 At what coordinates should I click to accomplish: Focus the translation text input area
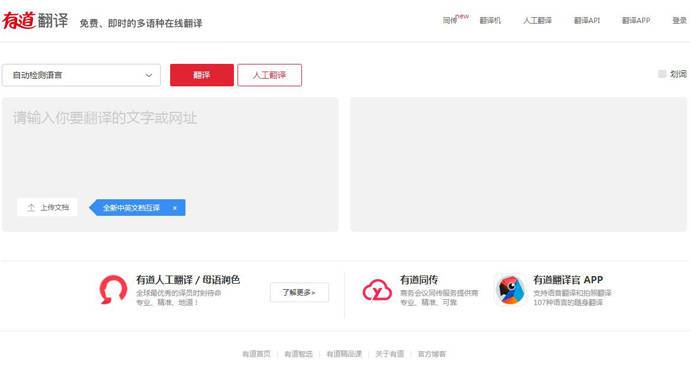tap(170, 165)
